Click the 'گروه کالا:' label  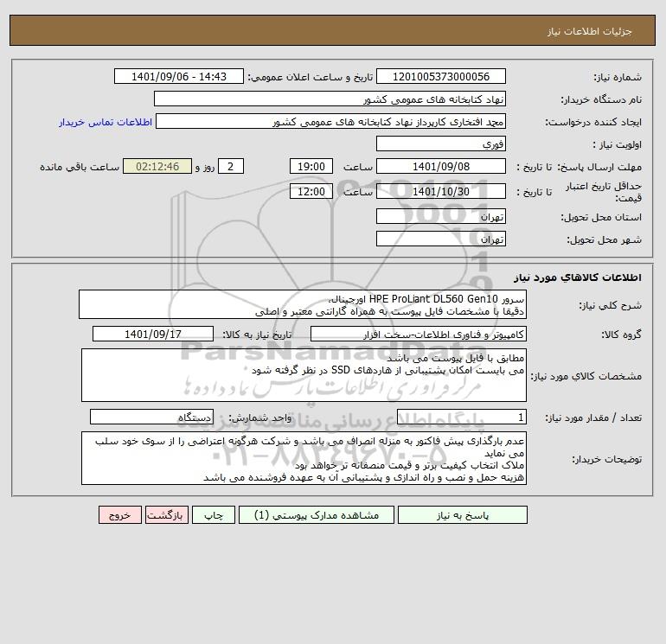(x=622, y=335)
